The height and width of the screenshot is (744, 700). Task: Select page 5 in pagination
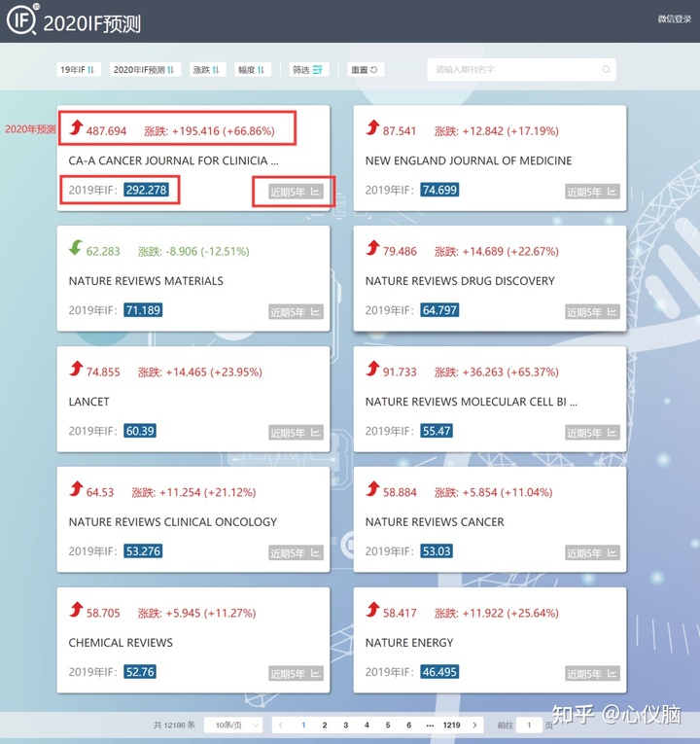(x=388, y=725)
